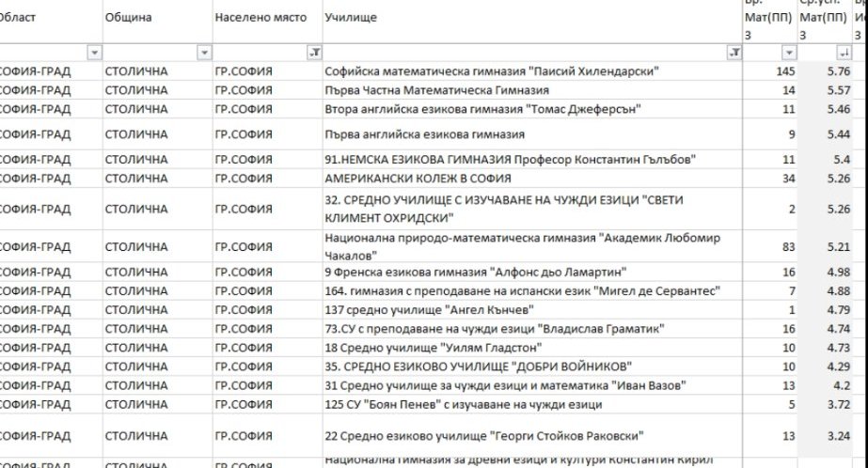Click СТОЛИЧНА in the АМЕРИКАНСКИ КОЛЕЖ row
Image resolution: width=868 pixels, height=468 pixels.
click(x=136, y=179)
